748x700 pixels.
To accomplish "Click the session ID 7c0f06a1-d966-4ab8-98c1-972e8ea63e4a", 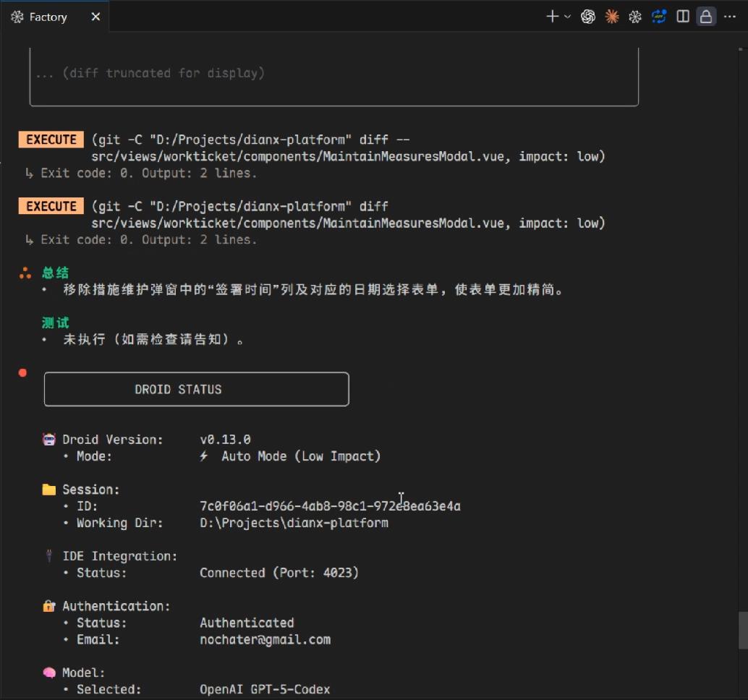I will (330, 506).
